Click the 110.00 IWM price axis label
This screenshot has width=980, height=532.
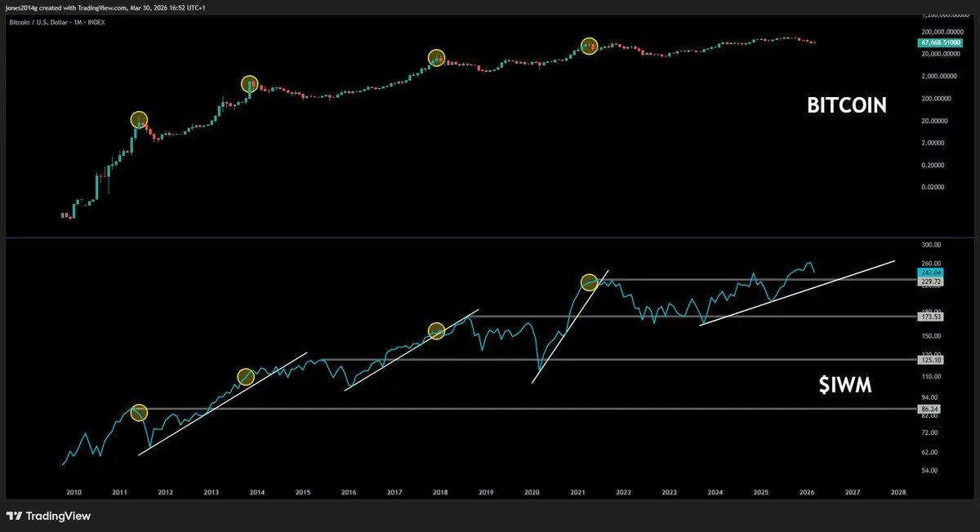(x=932, y=376)
